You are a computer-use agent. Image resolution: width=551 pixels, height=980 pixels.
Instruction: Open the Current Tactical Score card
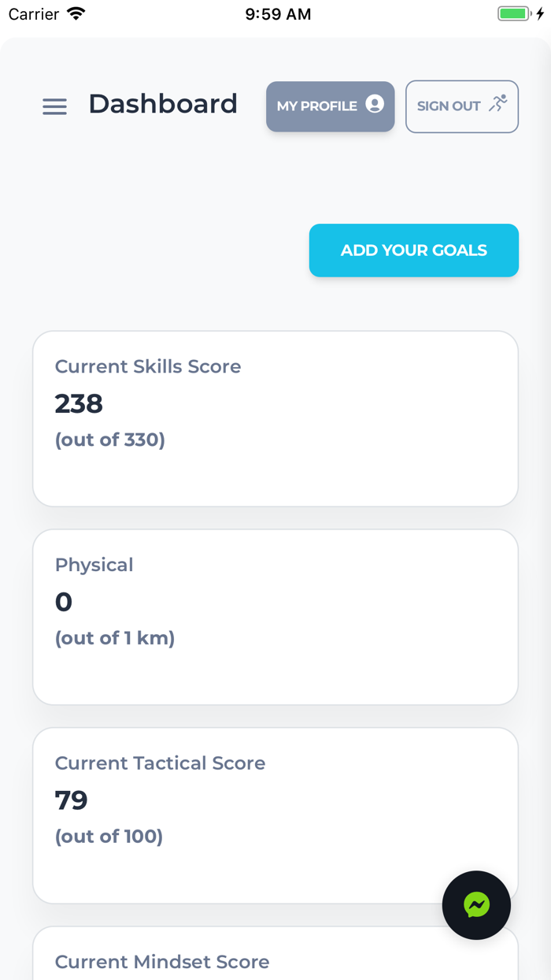click(x=275, y=815)
